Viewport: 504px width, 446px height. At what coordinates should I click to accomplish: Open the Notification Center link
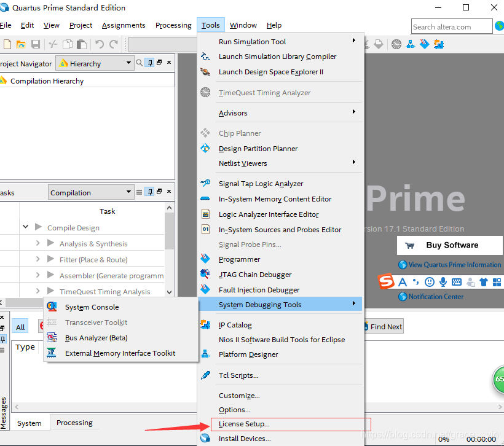tap(431, 296)
